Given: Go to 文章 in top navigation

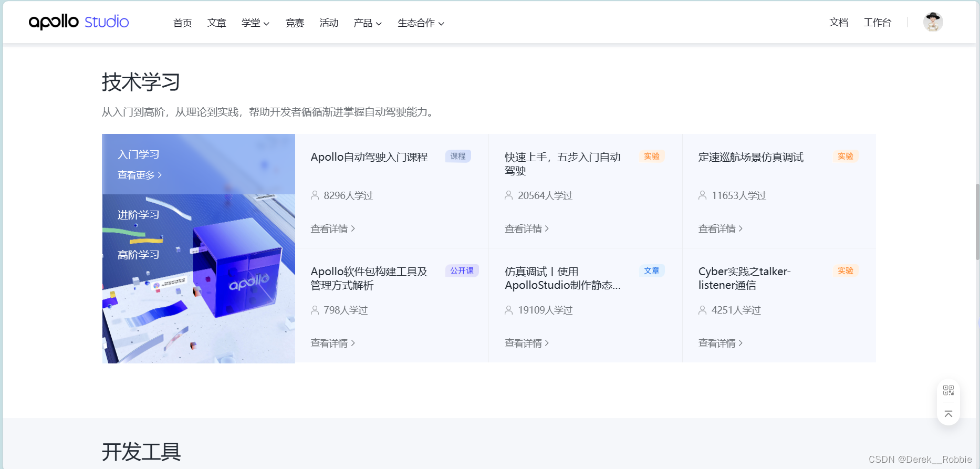Looking at the screenshot, I should tap(217, 23).
